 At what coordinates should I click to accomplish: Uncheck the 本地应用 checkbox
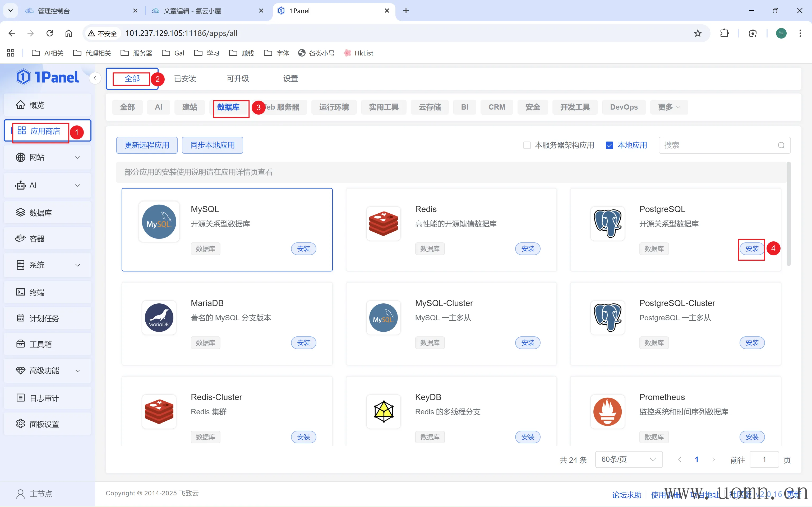coord(609,145)
